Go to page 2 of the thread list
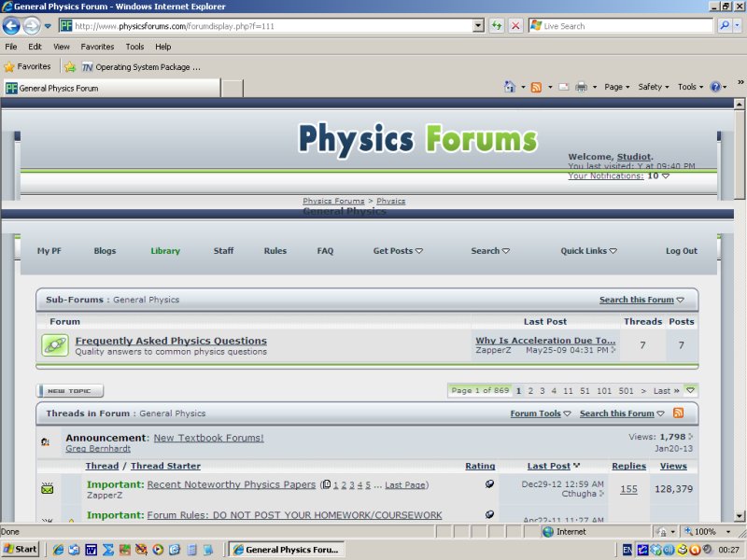The height and width of the screenshot is (560, 747). coord(530,391)
